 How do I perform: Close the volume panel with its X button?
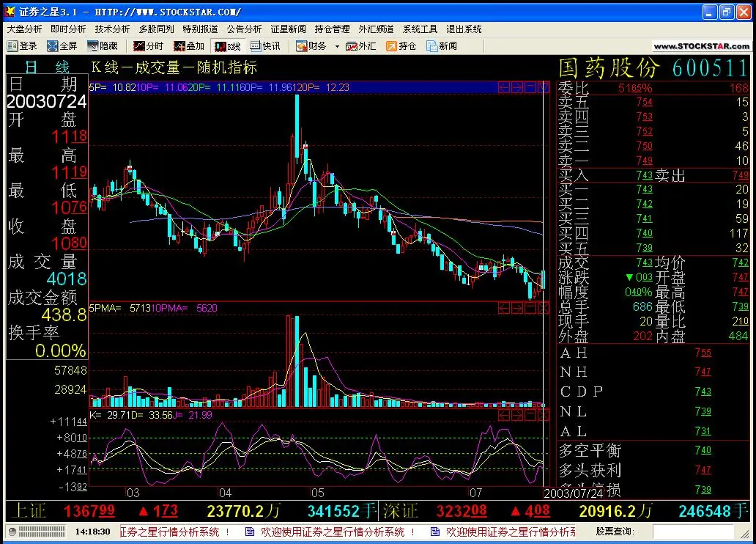point(544,308)
